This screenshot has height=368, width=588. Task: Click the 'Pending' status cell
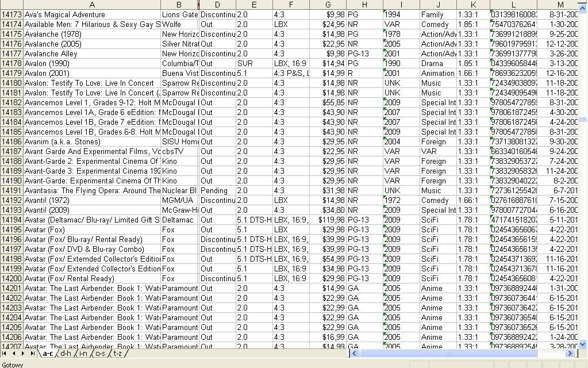217,190
